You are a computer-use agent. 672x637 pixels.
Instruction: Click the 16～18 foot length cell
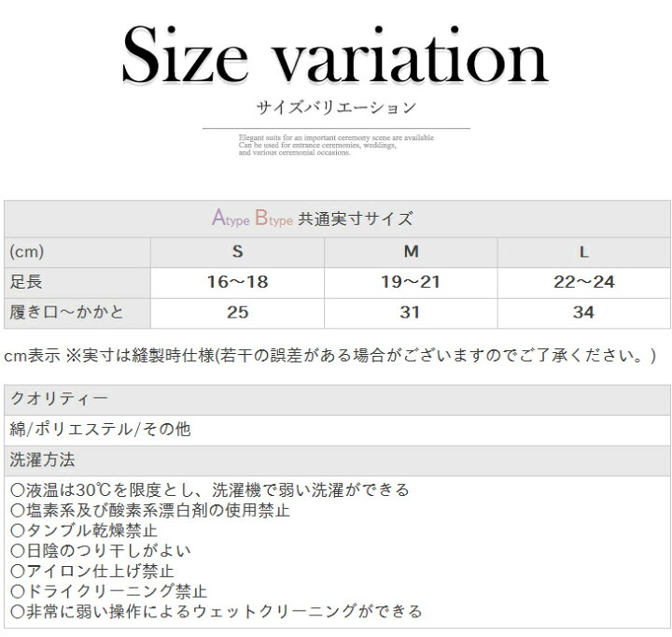point(237,282)
